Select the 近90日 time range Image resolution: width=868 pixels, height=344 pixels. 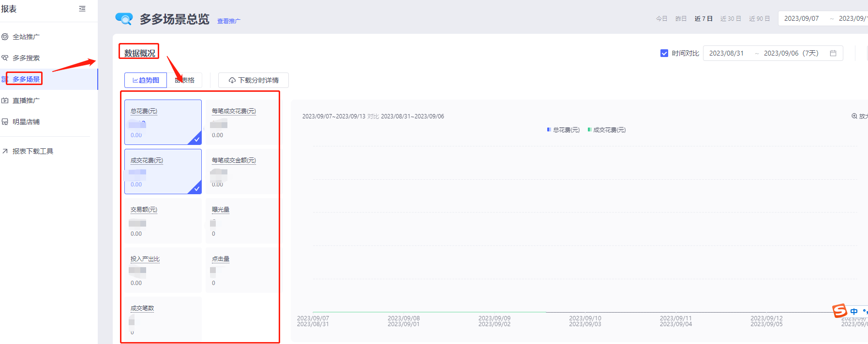[x=760, y=19]
